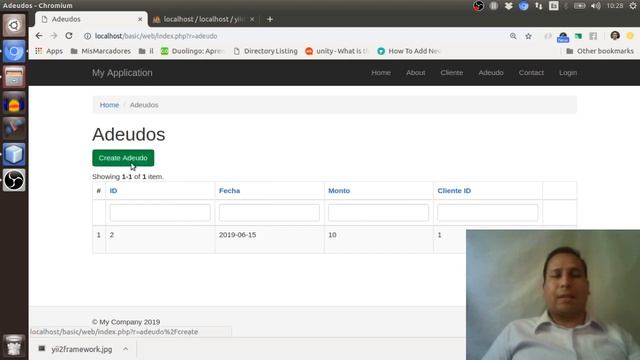The height and width of the screenshot is (360, 640).
Task: Open the Directory Listing bookmark
Action: pyautogui.click(x=265, y=51)
